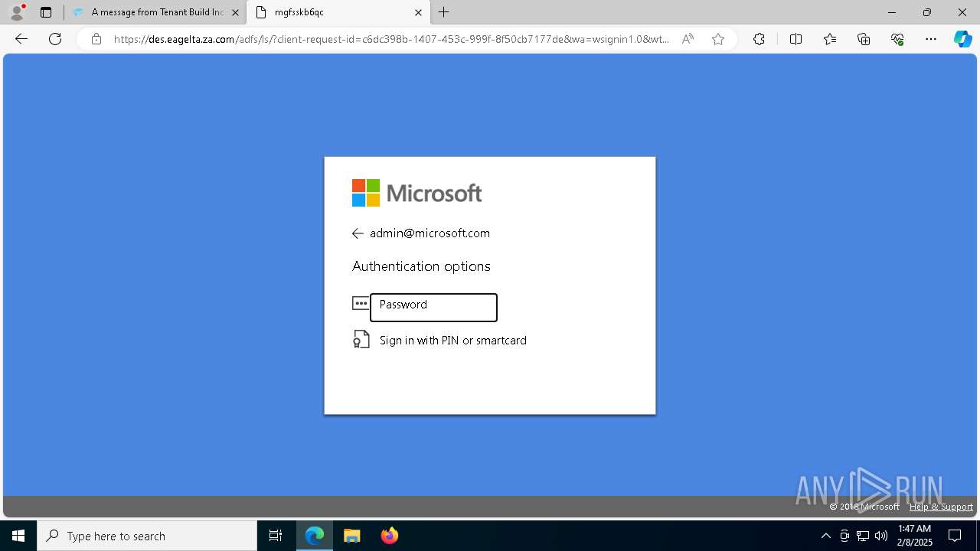Click the © 2018 Microsoft footer text
This screenshot has height=551, width=980.
tap(864, 507)
